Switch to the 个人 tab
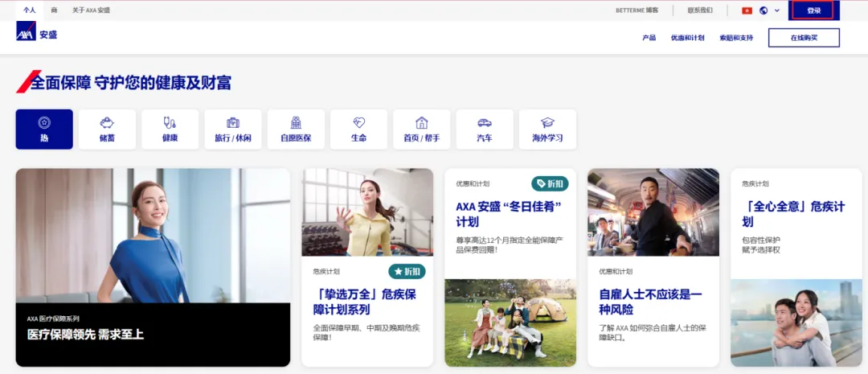868x374 pixels. (30, 10)
